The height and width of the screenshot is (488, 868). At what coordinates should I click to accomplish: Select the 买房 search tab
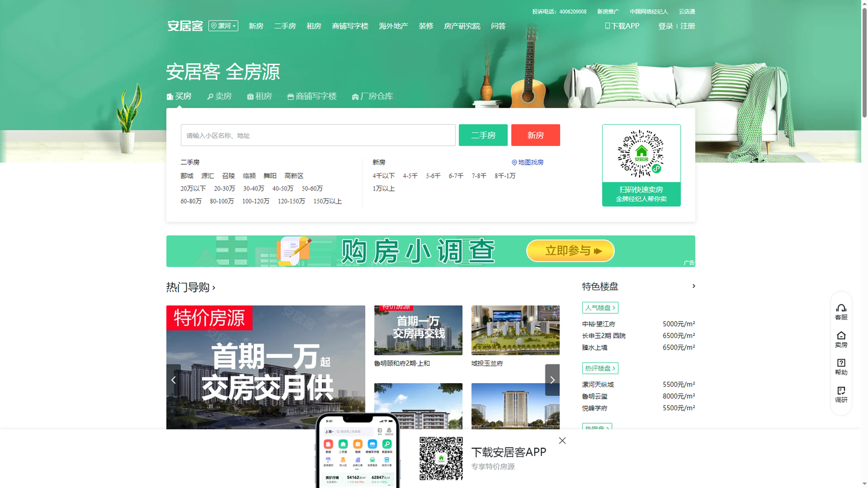179,96
